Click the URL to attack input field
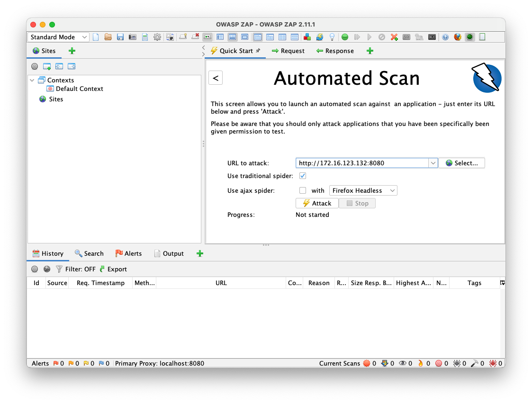The image size is (532, 403). click(x=362, y=163)
